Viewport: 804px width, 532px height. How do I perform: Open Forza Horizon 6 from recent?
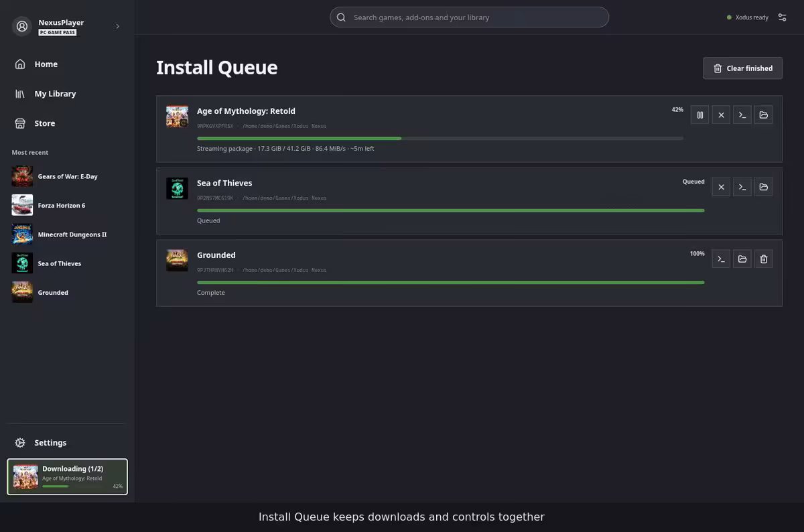click(67, 205)
